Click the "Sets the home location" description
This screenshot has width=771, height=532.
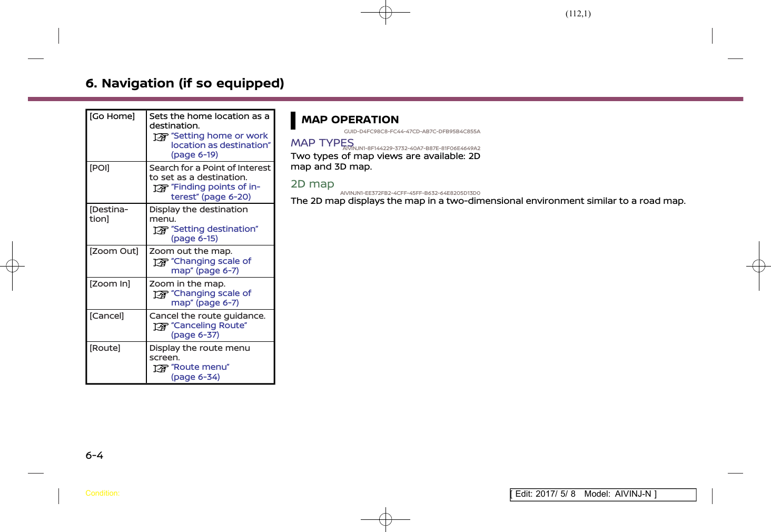coord(209,121)
